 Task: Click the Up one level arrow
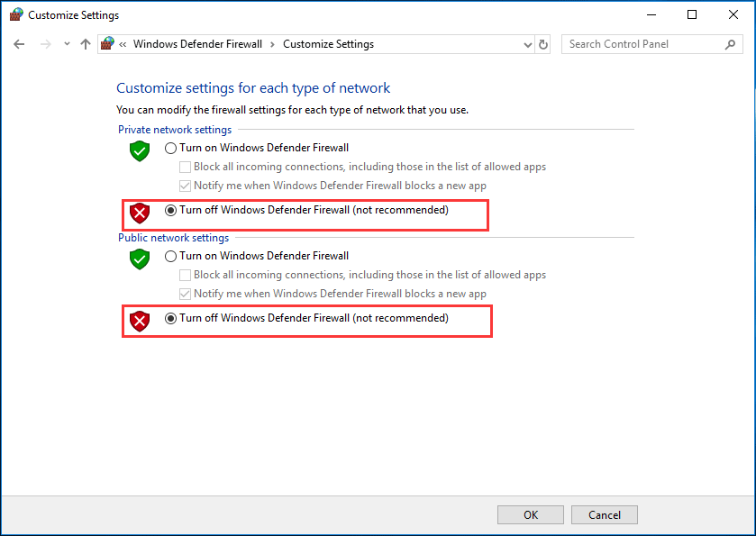[x=86, y=44]
